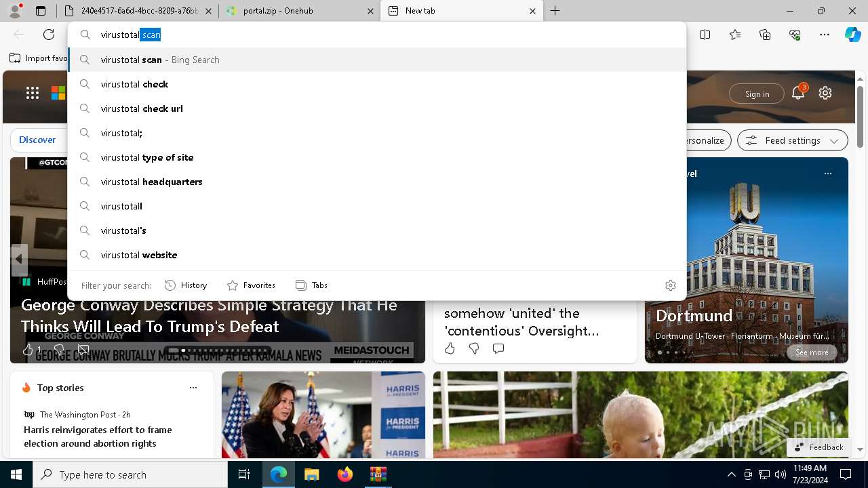Open Harris for President photo card
This screenshot has height=488, width=868.
[323, 415]
